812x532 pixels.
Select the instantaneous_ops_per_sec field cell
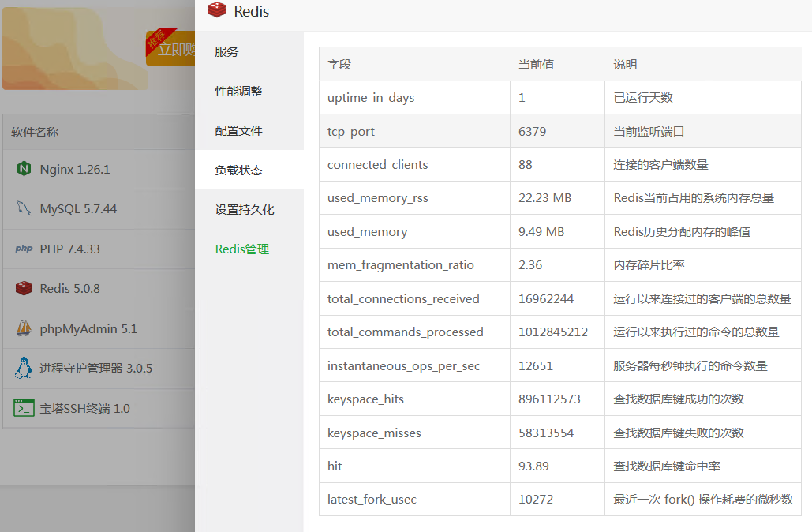click(x=415, y=365)
